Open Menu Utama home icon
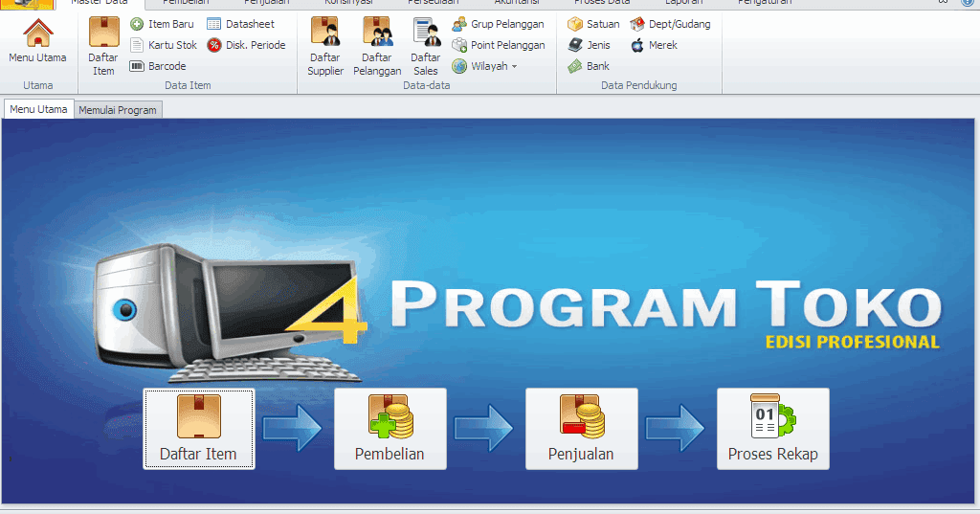The height and width of the screenshot is (514, 980). (37, 40)
